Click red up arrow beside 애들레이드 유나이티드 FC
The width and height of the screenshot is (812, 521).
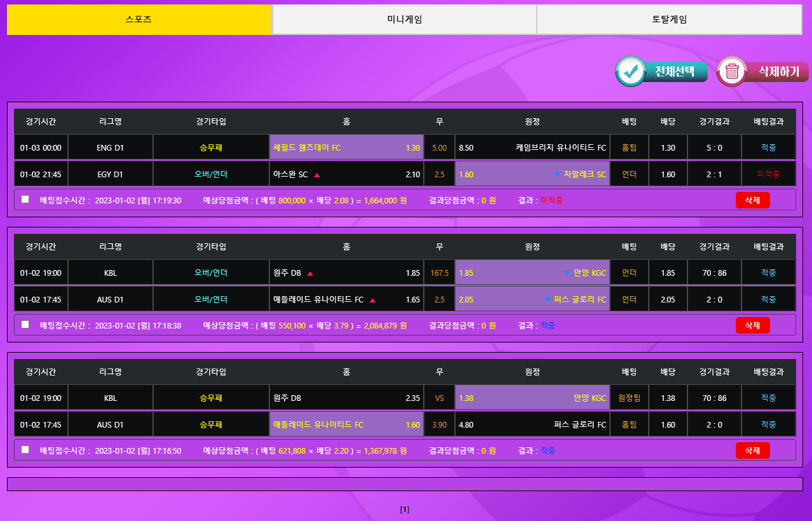coord(372,300)
